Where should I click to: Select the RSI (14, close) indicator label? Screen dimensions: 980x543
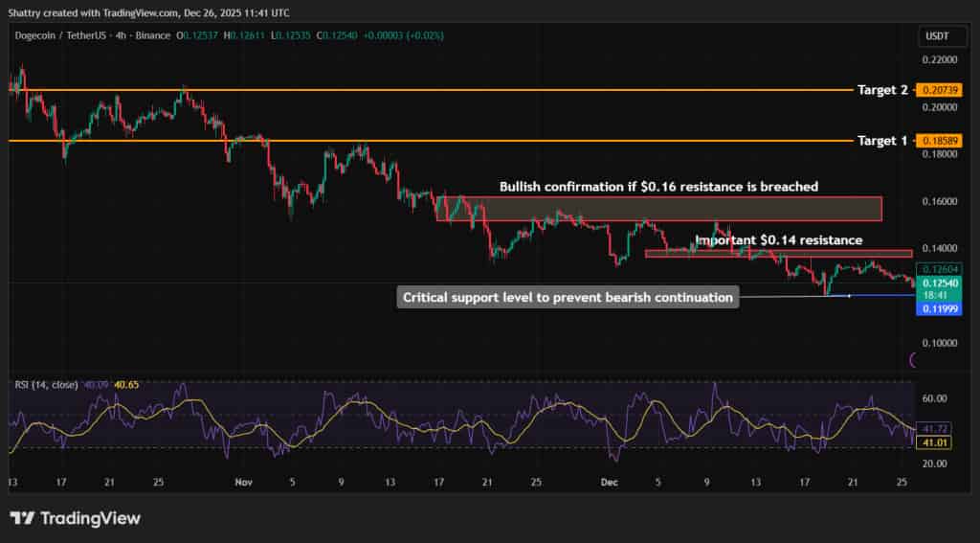(x=47, y=384)
